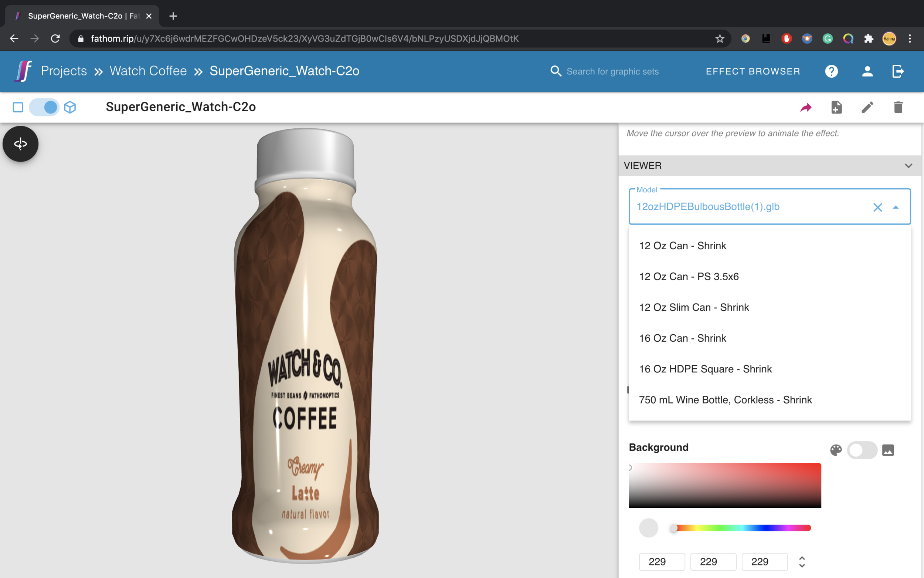Click the add file icon
The image size is (924, 578).
(x=836, y=107)
